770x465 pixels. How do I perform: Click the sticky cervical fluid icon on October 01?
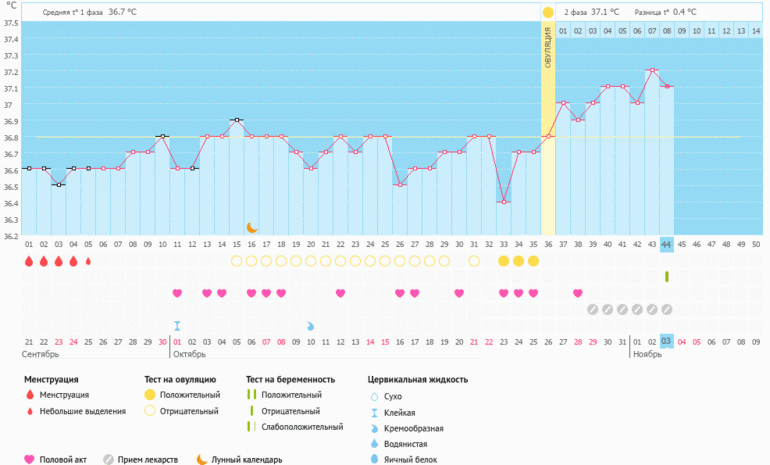[177, 326]
